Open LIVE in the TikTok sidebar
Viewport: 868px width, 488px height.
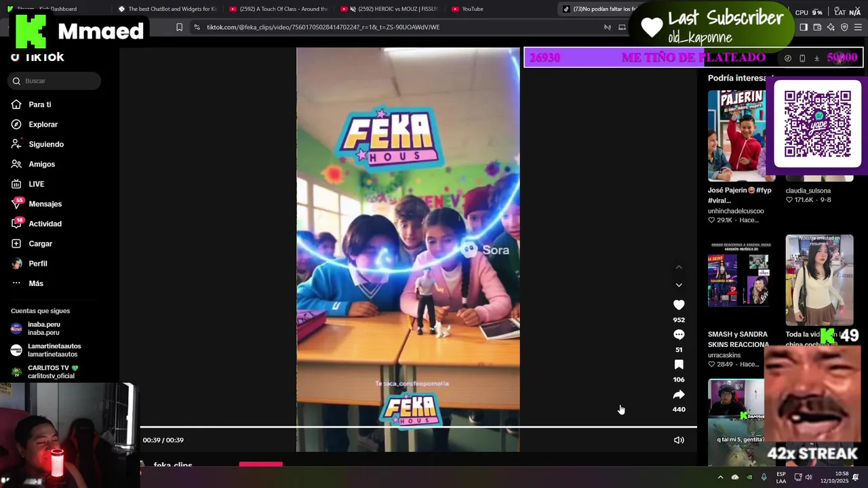(28, 184)
